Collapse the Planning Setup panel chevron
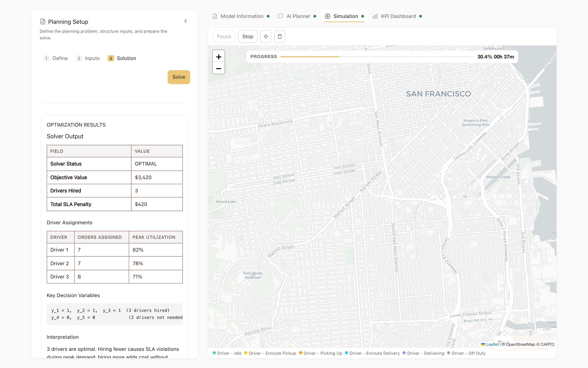Viewport: 588px width, 368px height. (185, 21)
